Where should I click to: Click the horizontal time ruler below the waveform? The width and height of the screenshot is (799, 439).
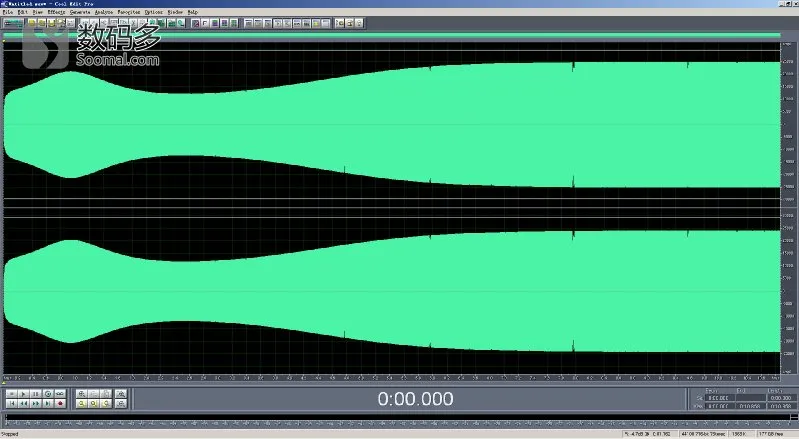tap(391, 378)
